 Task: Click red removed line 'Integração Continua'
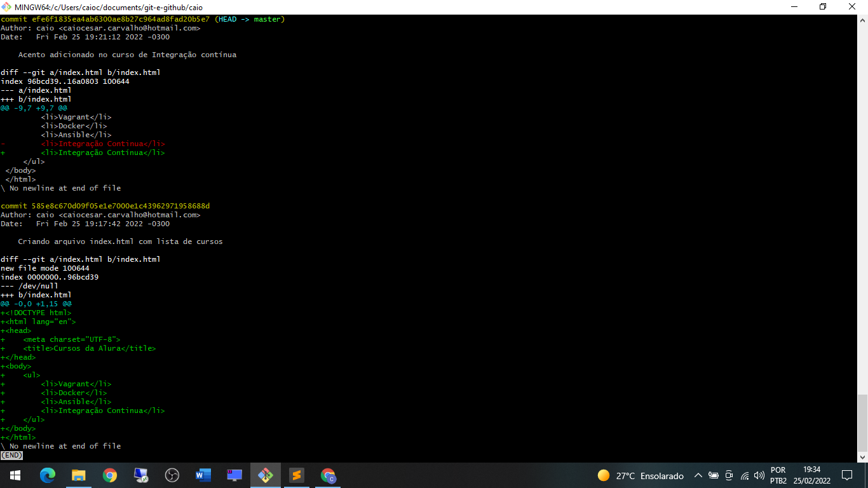pos(103,144)
